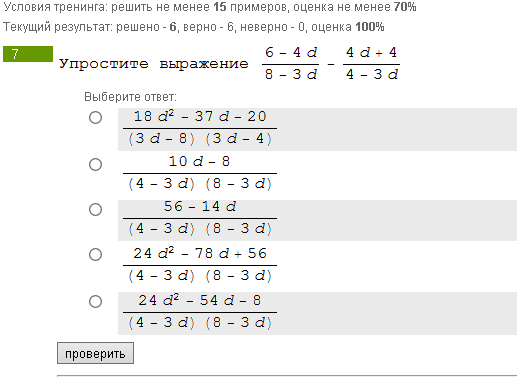
Task: Click the Условия тренинга conditions line
Action: (x=210, y=7)
